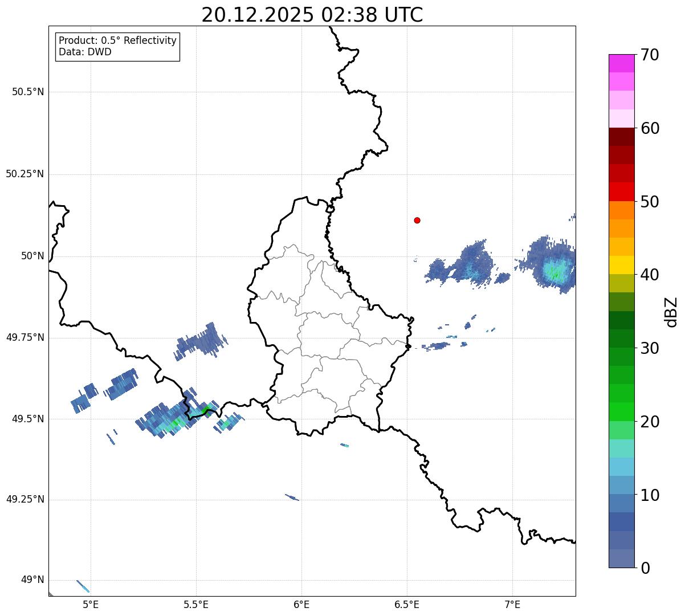Click the colorbar label "dBZ"

pyautogui.click(x=672, y=311)
